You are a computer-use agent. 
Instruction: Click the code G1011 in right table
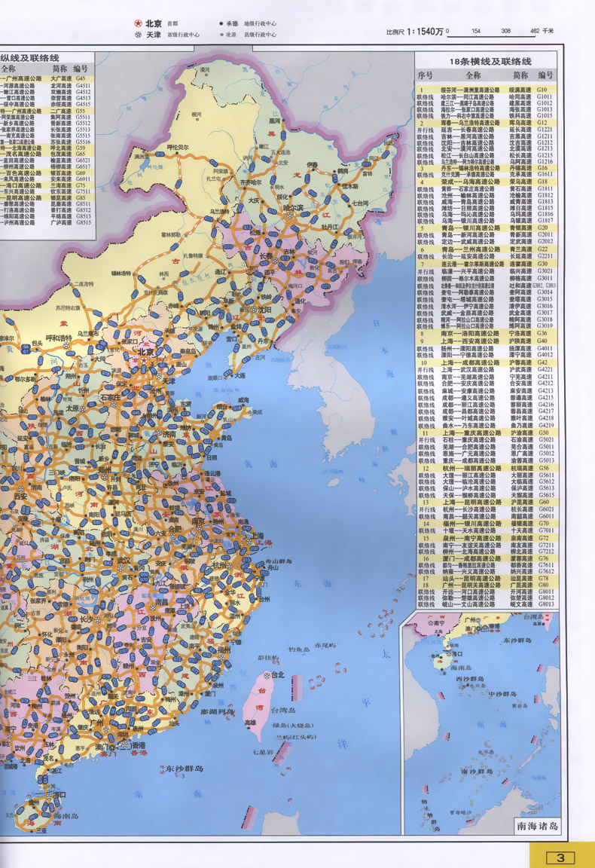tap(545, 96)
